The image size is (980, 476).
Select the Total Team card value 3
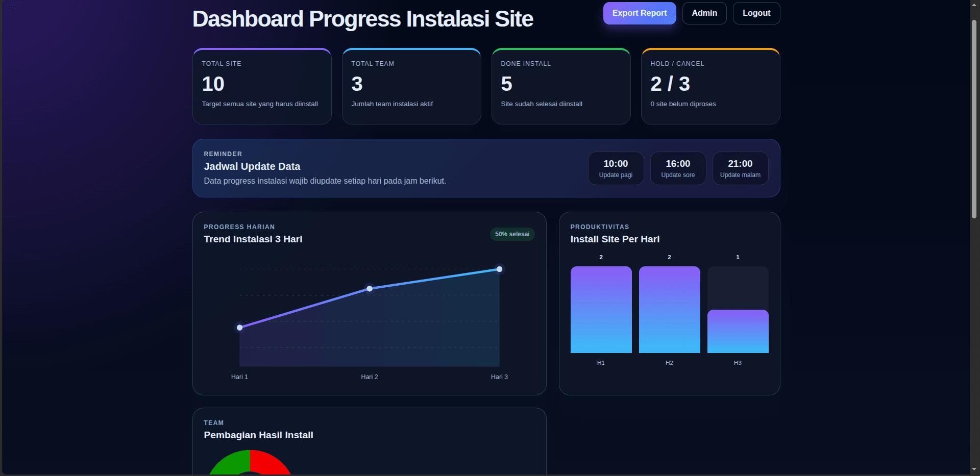pos(357,84)
